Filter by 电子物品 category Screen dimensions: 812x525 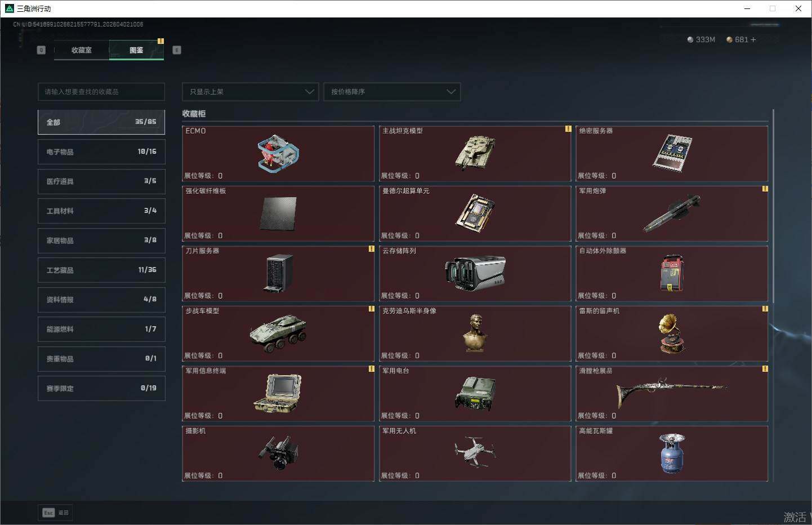tap(101, 152)
